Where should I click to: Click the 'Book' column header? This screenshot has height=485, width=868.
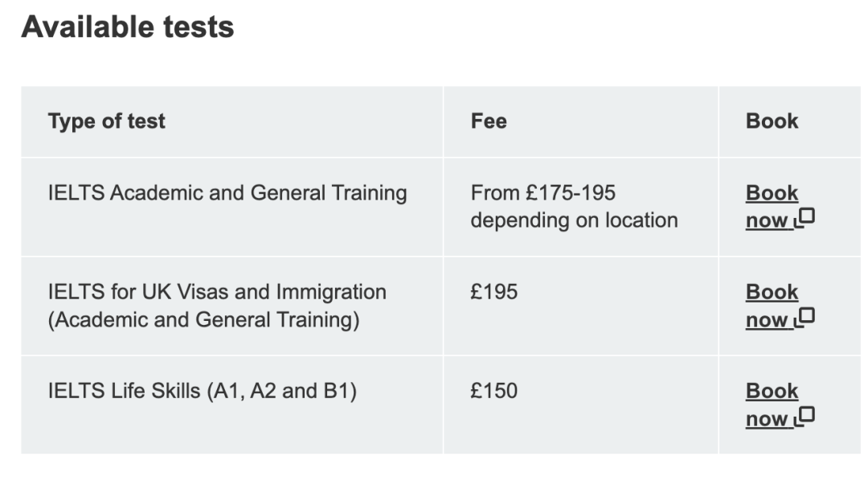[x=772, y=121]
